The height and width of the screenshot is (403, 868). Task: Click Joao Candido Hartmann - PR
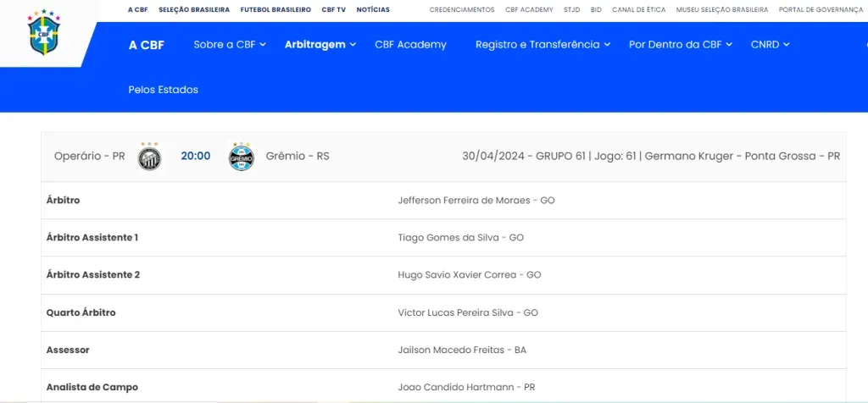tap(467, 387)
